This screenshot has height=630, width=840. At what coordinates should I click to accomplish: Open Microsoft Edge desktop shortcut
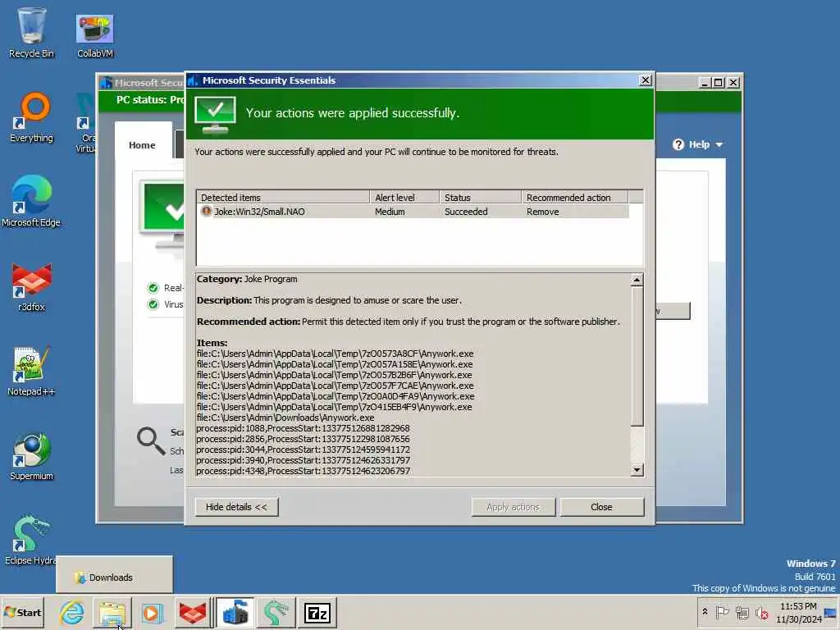click(x=31, y=201)
